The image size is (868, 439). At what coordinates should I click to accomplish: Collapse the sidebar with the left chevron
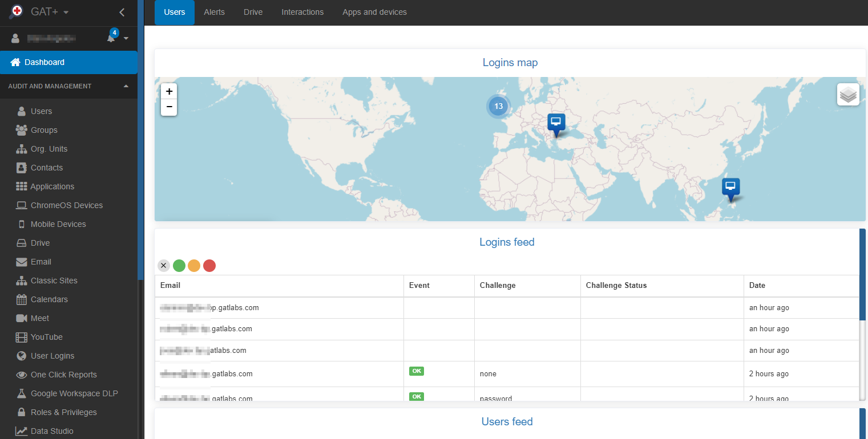pos(122,12)
